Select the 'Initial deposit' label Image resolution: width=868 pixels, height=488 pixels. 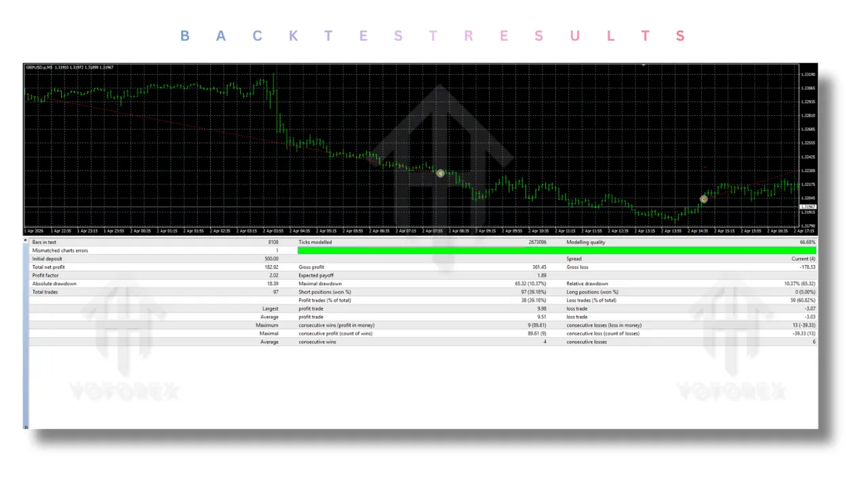point(47,259)
